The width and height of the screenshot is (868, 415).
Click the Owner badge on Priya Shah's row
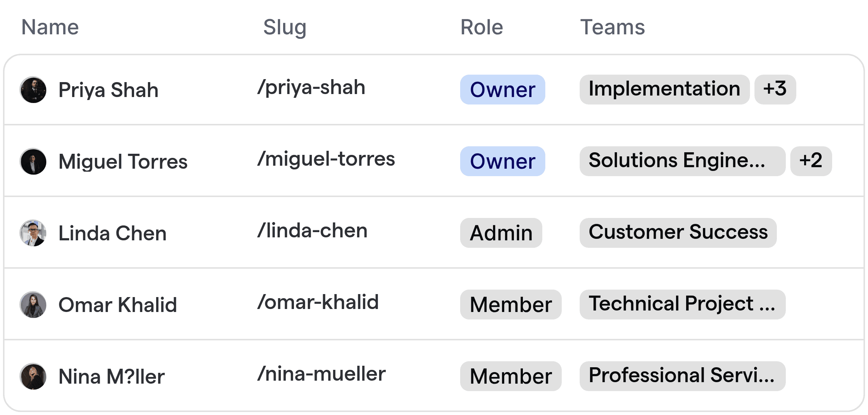click(x=502, y=90)
